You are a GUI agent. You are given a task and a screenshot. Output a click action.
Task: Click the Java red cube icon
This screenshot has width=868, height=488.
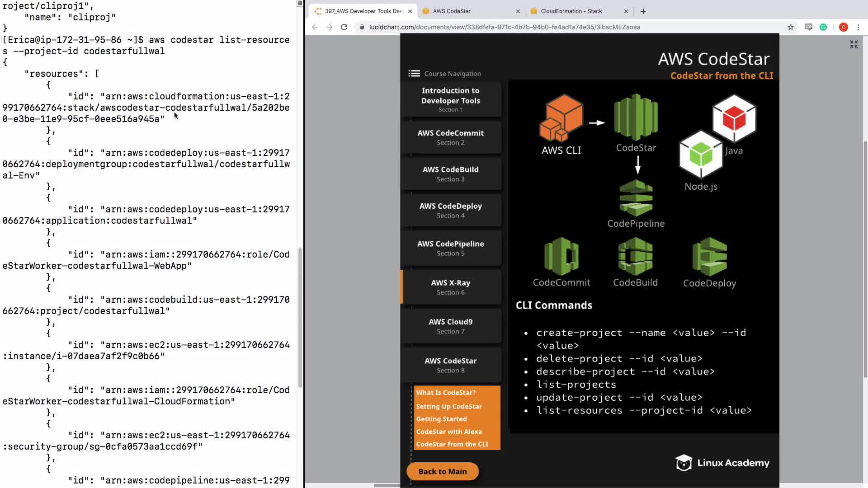(x=734, y=118)
